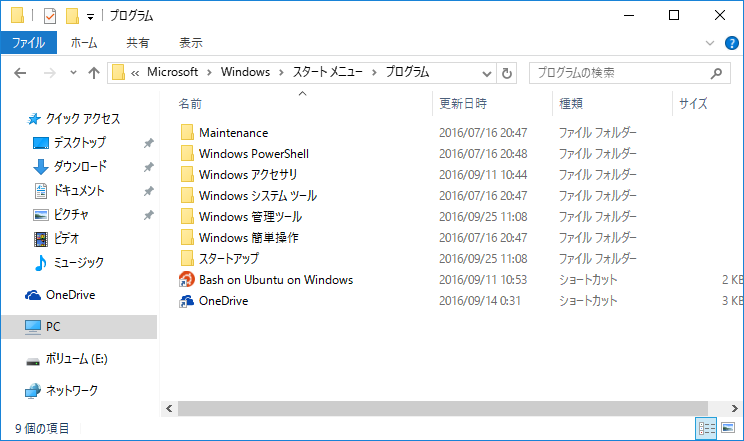Select the スタートアップ folder icon
The width and height of the screenshot is (744, 441).
(187, 258)
